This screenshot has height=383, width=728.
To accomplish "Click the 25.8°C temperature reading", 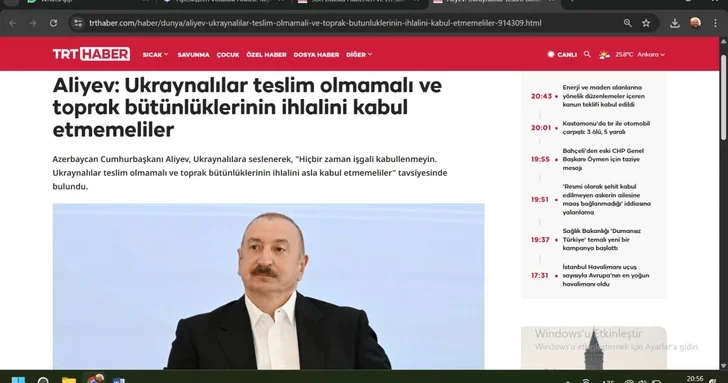I will (x=624, y=54).
